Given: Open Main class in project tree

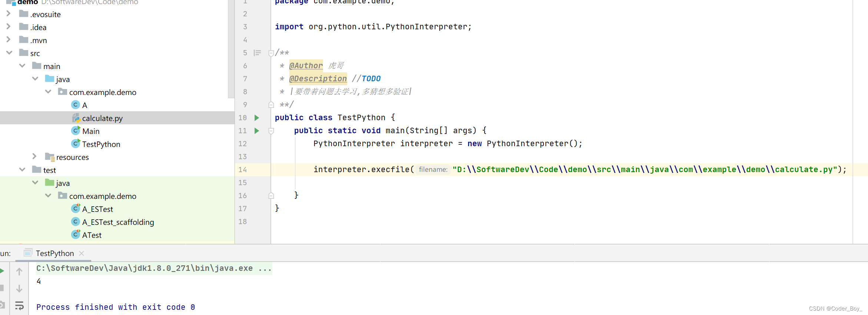Looking at the screenshot, I should [91, 131].
